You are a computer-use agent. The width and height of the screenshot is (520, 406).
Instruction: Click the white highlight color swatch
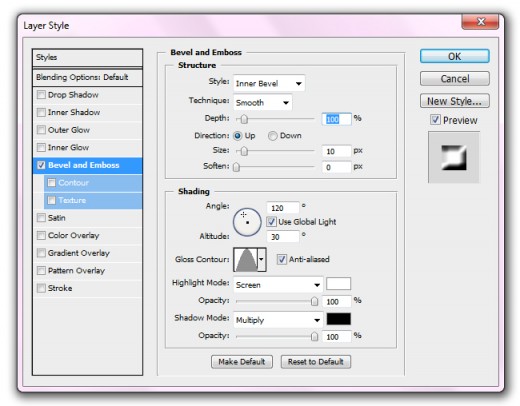(338, 284)
